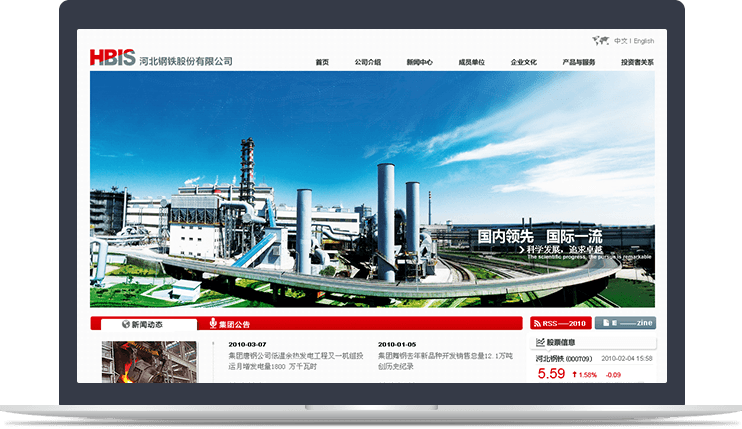
Task: Open the 公司介绍 menu item
Action: 368,62
